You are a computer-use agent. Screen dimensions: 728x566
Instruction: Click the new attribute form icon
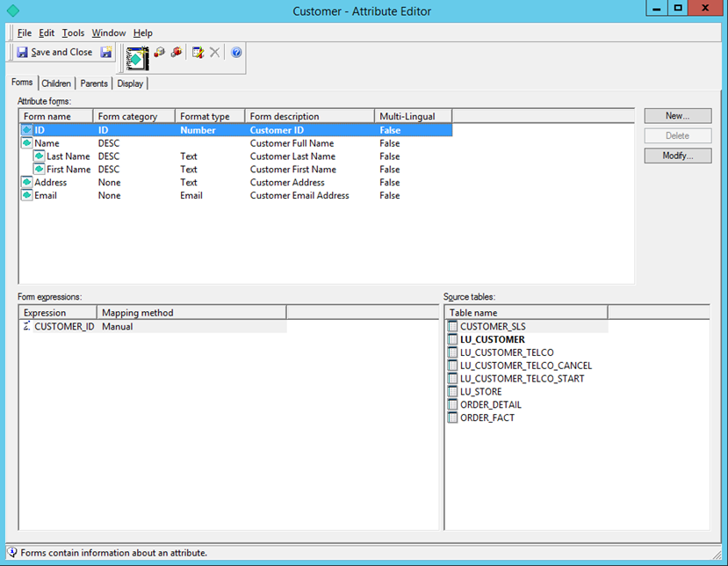[x=137, y=59]
